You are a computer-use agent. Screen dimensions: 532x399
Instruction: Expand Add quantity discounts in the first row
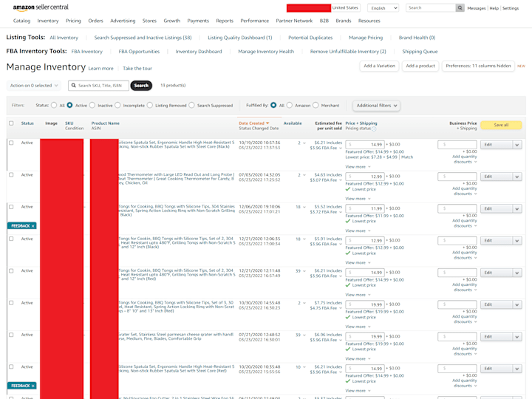point(465,160)
